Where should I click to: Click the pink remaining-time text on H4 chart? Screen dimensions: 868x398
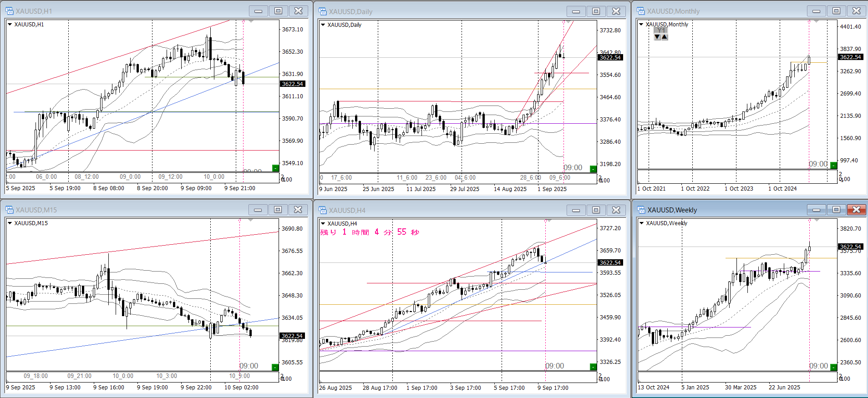pyautogui.click(x=369, y=232)
